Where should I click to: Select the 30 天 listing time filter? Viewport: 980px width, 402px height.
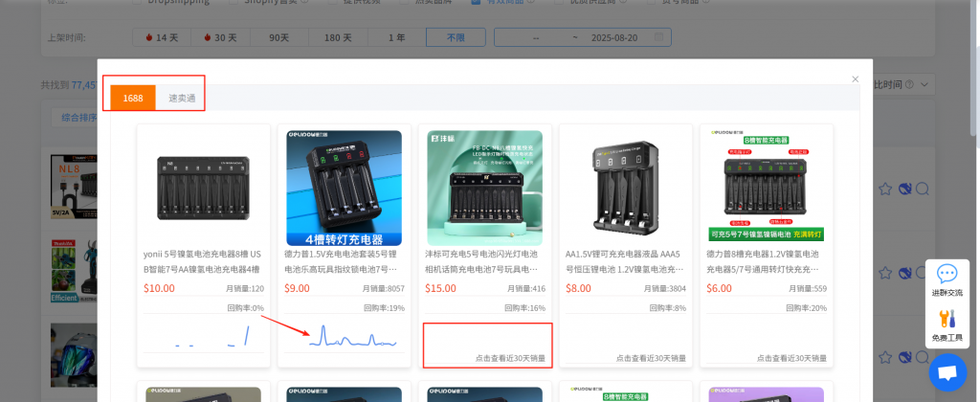click(220, 37)
